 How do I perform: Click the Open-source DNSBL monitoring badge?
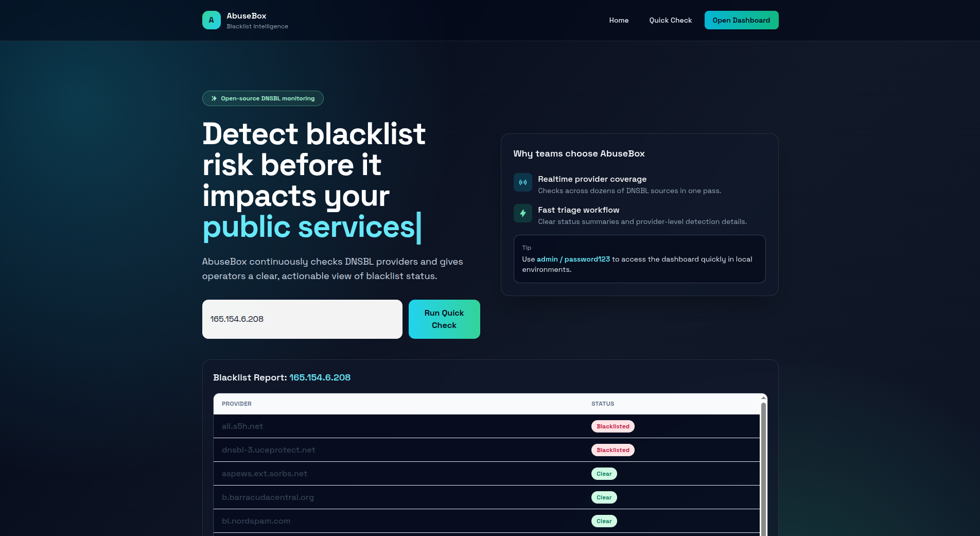(x=262, y=98)
